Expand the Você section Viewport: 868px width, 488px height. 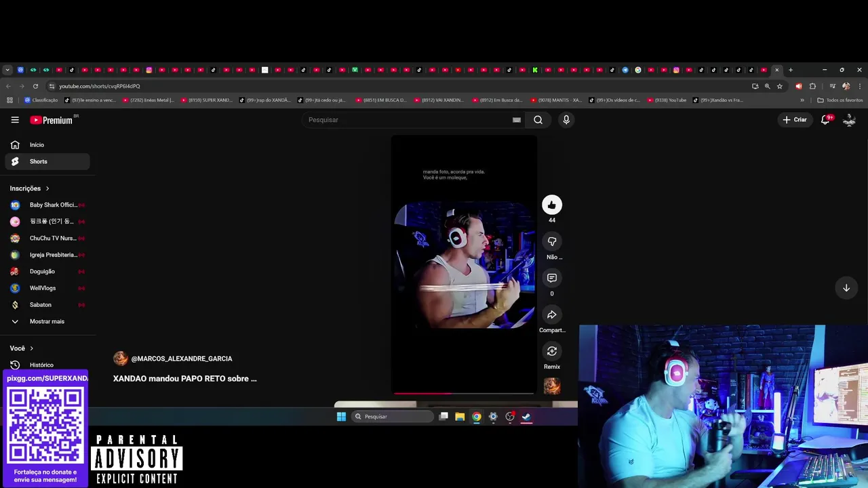tap(22, 348)
